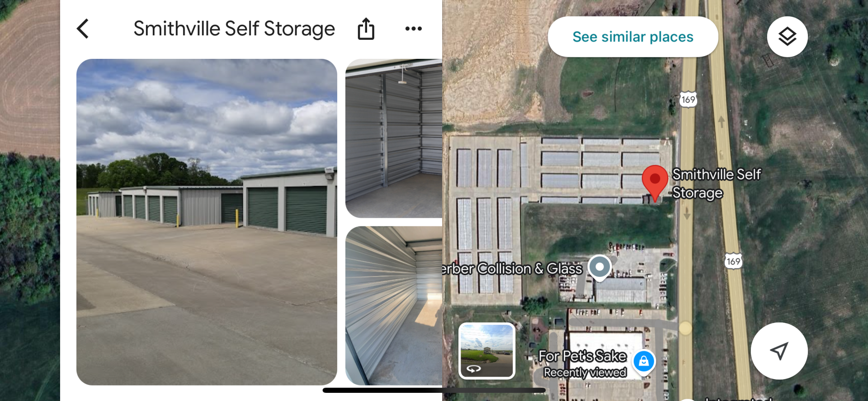Select the Smithville Self Storage map label
Viewport: 868px width, 401px height.
coord(716,183)
